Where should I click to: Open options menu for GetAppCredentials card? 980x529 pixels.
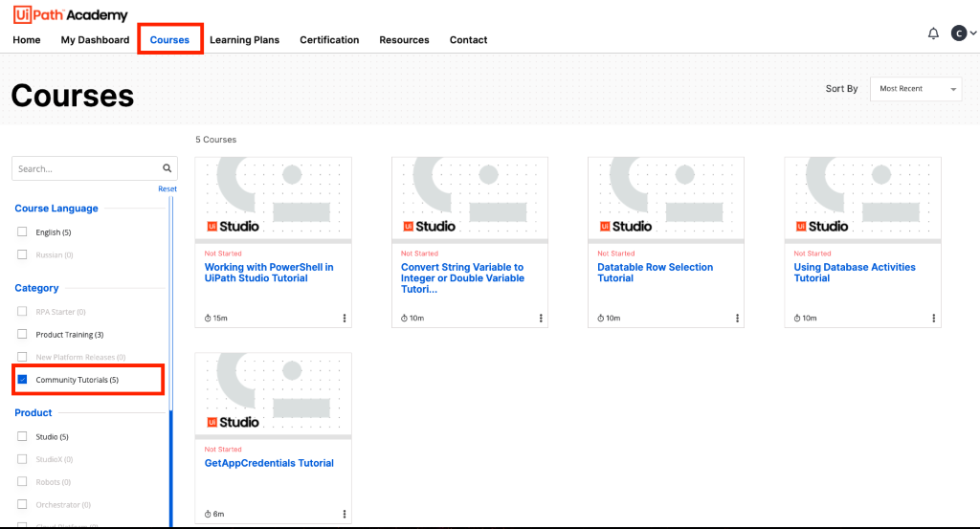click(345, 514)
